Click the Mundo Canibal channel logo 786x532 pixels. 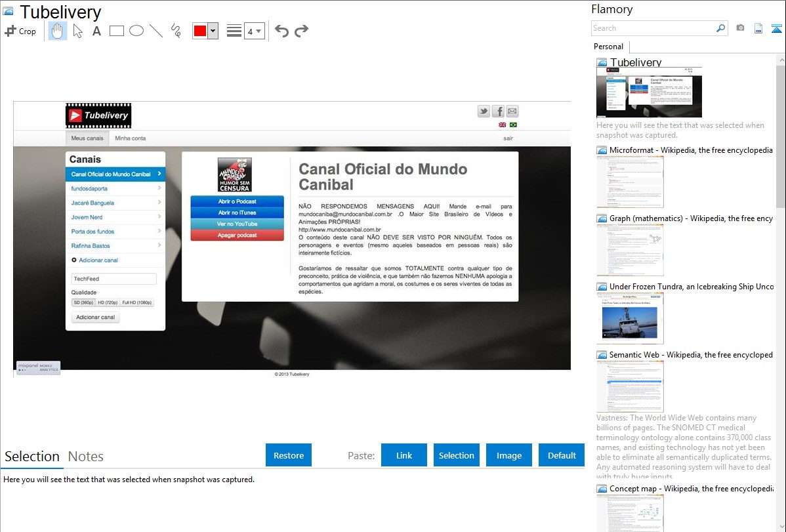pos(234,175)
